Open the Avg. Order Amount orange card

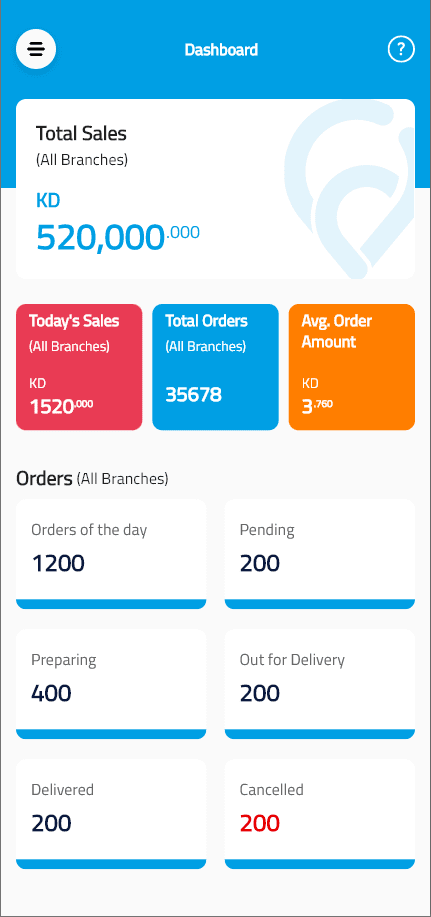tap(352, 367)
